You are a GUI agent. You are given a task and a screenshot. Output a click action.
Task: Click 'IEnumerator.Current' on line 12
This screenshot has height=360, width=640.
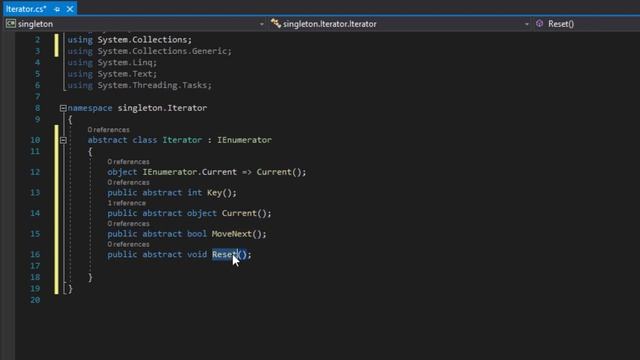point(189,172)
